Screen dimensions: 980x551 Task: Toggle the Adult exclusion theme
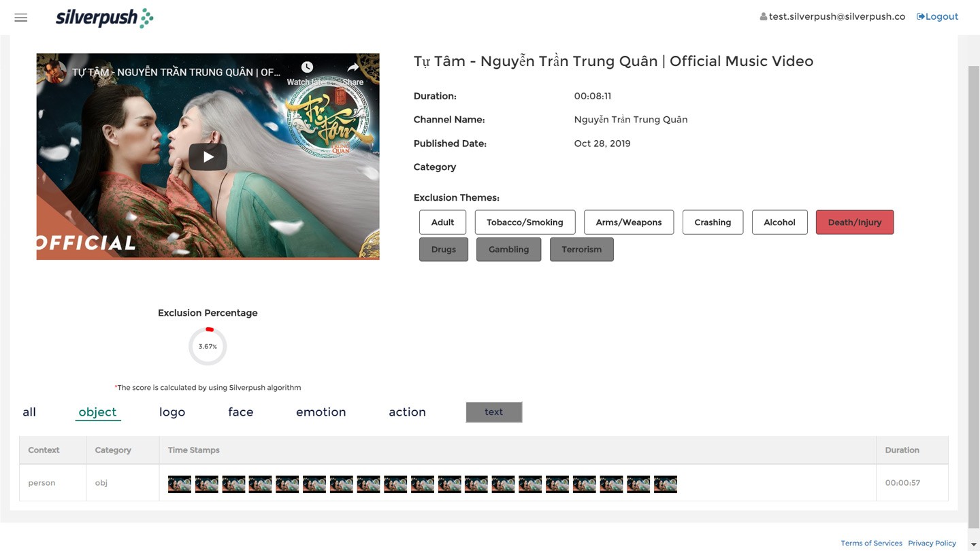pos(442,222)
